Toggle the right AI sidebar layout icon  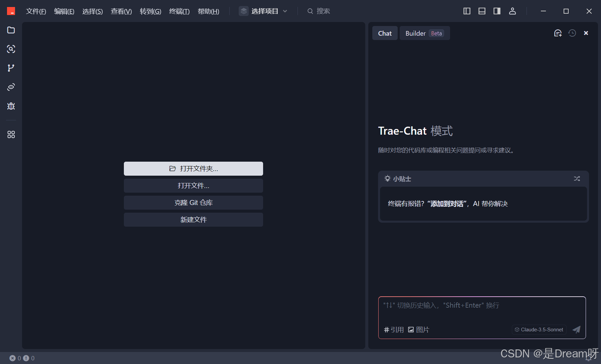pyautogui.click(x=497, y=11)
